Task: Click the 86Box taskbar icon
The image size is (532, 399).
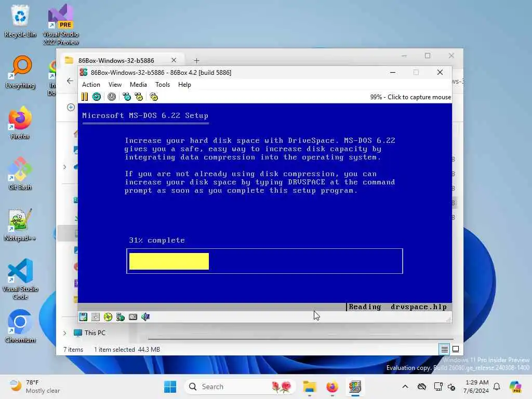Action: click(355, 387)
